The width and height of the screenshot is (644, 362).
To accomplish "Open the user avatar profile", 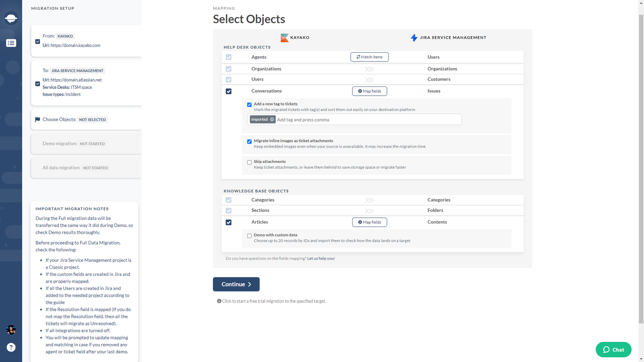I will pos(11,330).
